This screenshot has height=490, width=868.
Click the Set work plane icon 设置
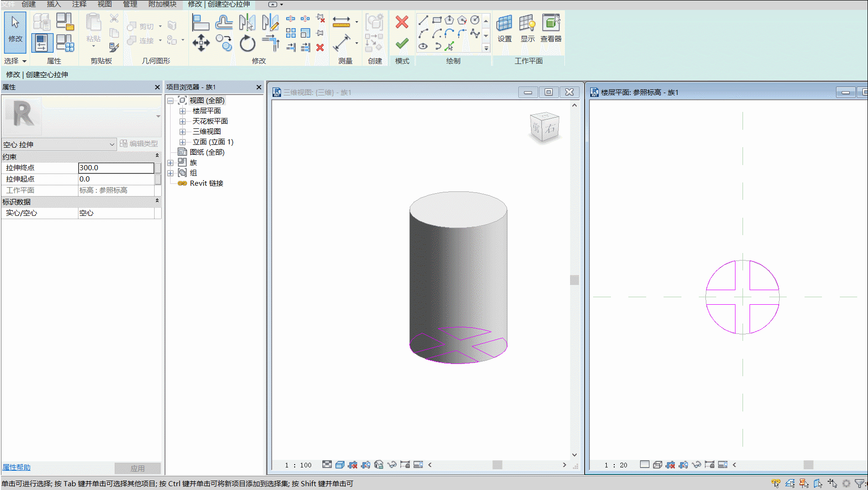point(505,28)
